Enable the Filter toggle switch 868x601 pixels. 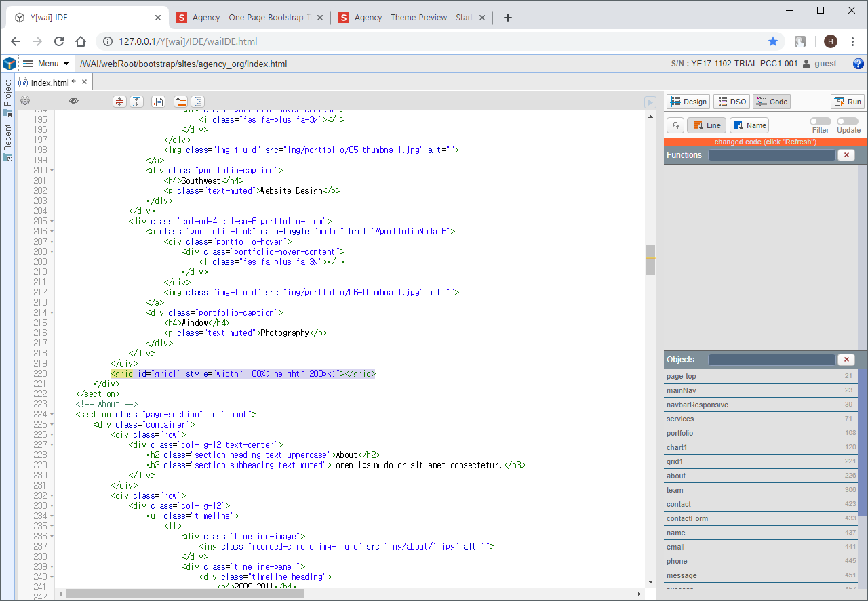pos(820,121)
